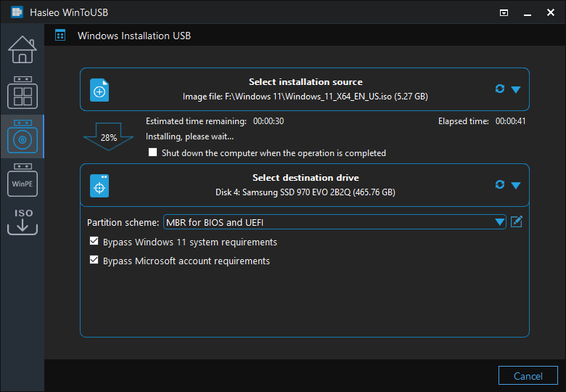
Task: Expand the installation source dropdown arrow
Action: point(516,89)
